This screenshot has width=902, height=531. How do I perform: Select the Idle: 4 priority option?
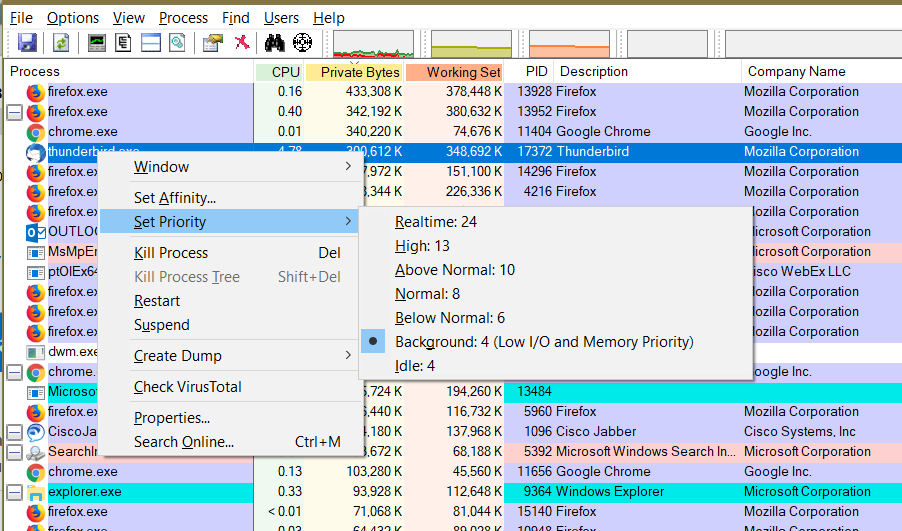click(x=414, y=366)
